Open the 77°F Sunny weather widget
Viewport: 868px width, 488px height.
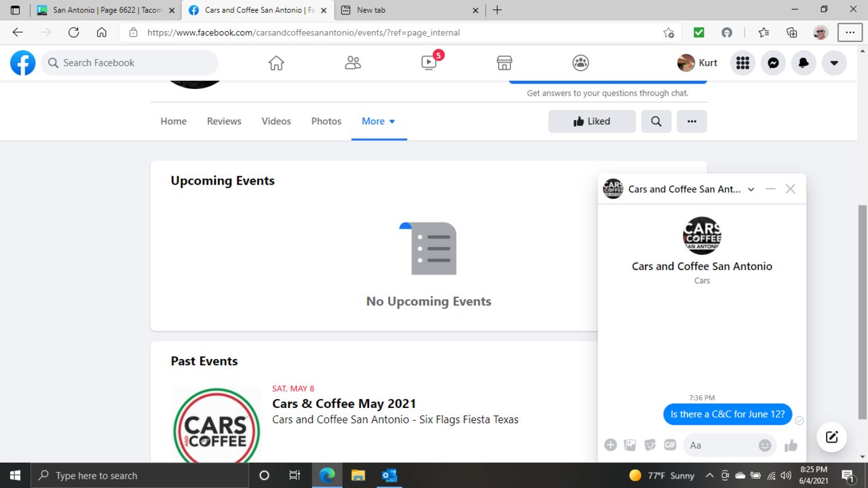click(x=662, y=475)
